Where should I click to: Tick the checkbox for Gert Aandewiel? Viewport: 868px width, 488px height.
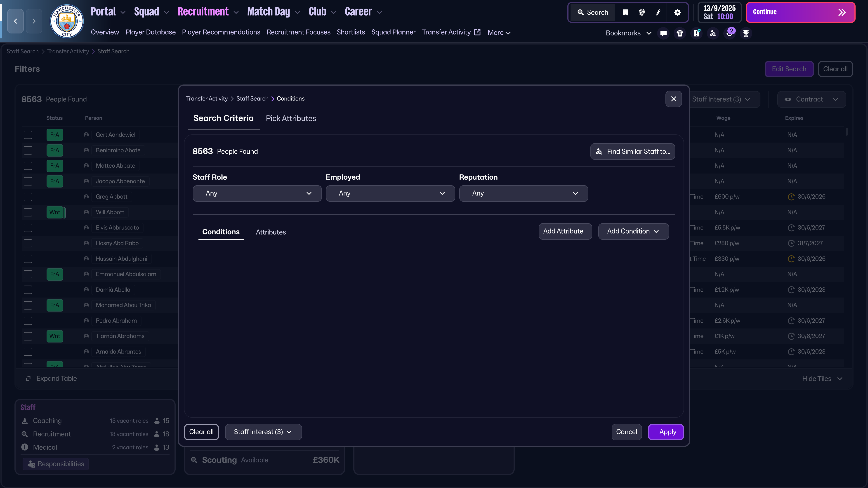pyautogui.click(x=28, y=135)
